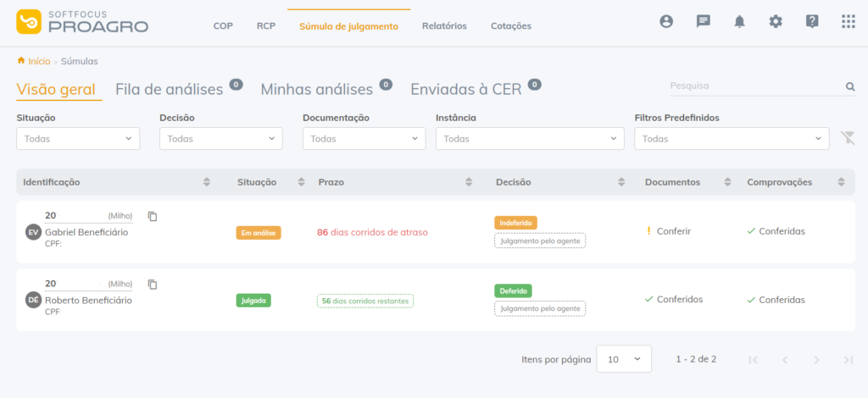Open the apps grid icon
The height and width of the screenshot is (398, 868).
848,21
